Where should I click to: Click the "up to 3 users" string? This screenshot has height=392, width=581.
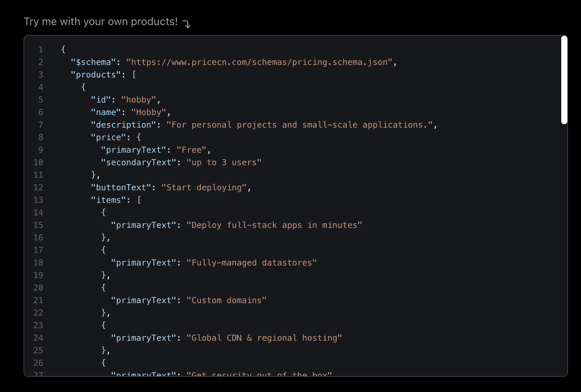click(x=224, y=163)
